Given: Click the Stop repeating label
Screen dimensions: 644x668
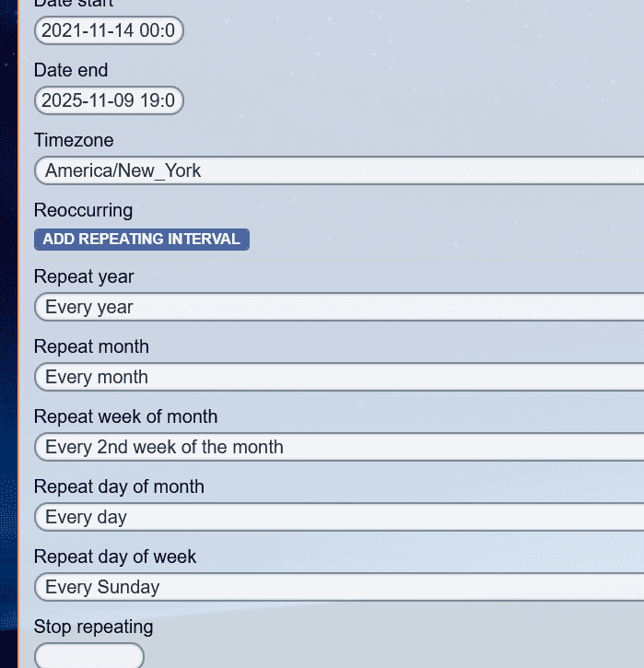Looking at the screenshot, I should pos(93,627).
